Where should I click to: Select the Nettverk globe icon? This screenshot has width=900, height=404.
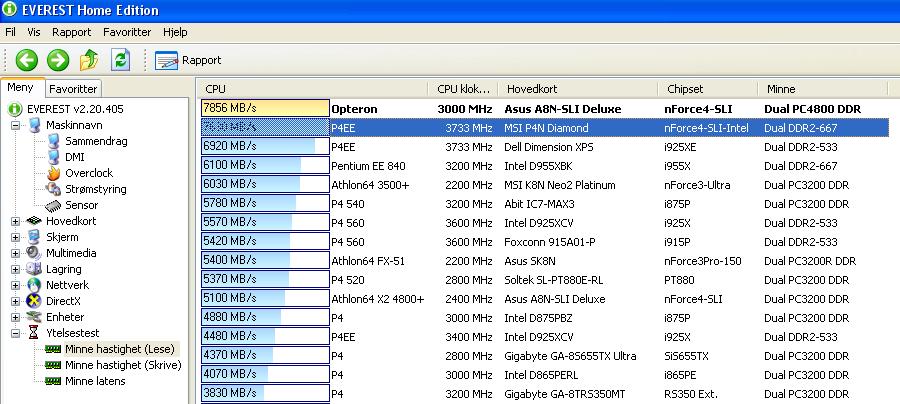[x=34, y=285]
